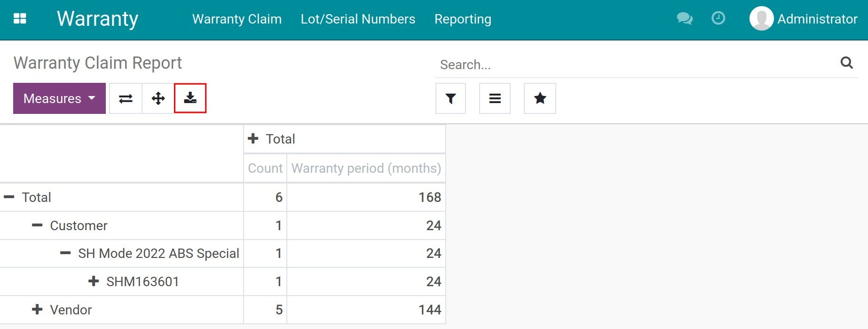Click the search magnifier icon

coord(846,63)
